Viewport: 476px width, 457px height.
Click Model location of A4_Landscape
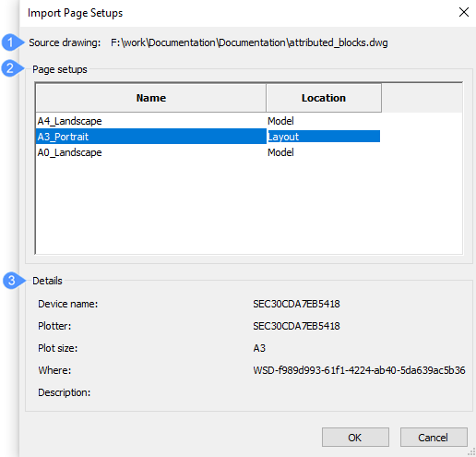click(280, 121)
